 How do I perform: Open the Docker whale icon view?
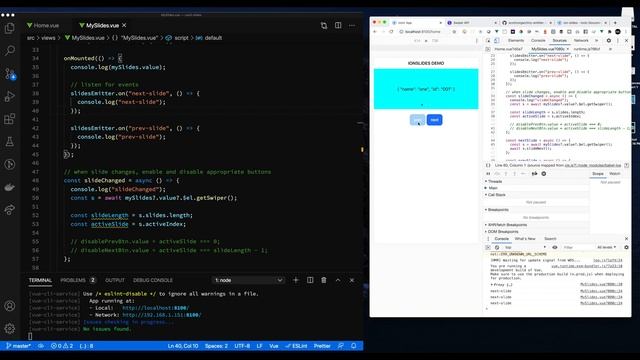pyautogui.click(x=9, y=187)
